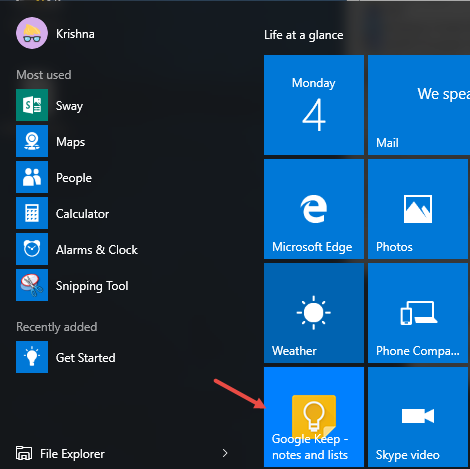The width and height of the screenshot is (470, 469).
Task: Open the Alarms & Clock icon
Action: click(x=32, y=249)
